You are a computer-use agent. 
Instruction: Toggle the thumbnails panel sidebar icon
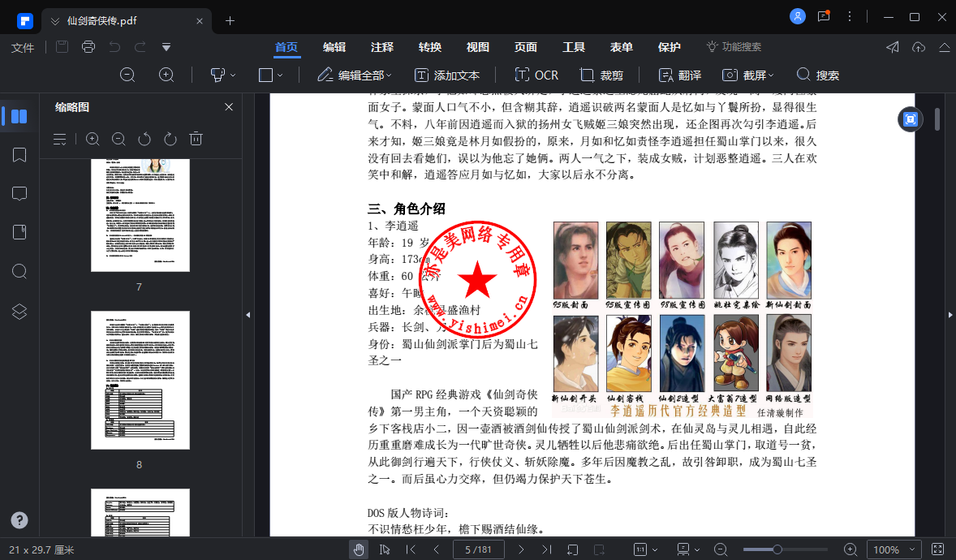(x=19, y=116)
